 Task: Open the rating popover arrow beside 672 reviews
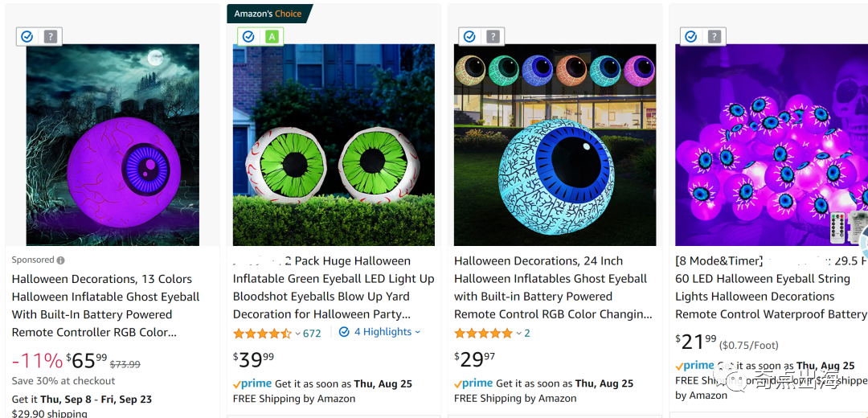coord(297,334)
